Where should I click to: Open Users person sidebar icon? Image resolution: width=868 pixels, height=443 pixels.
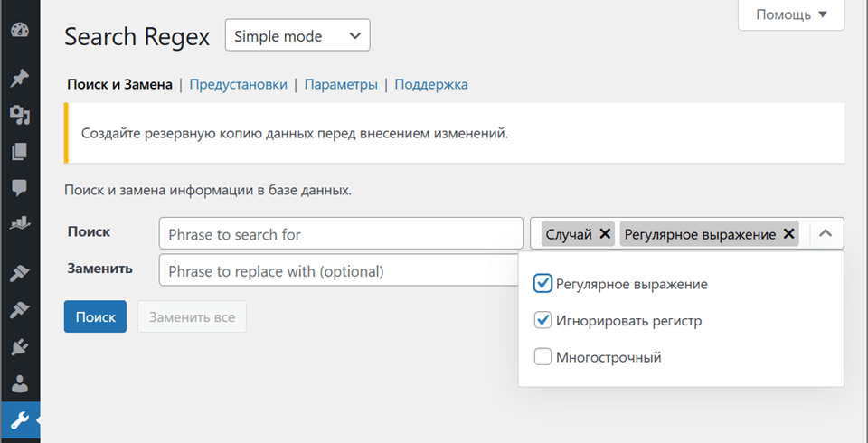click(20, 383)
